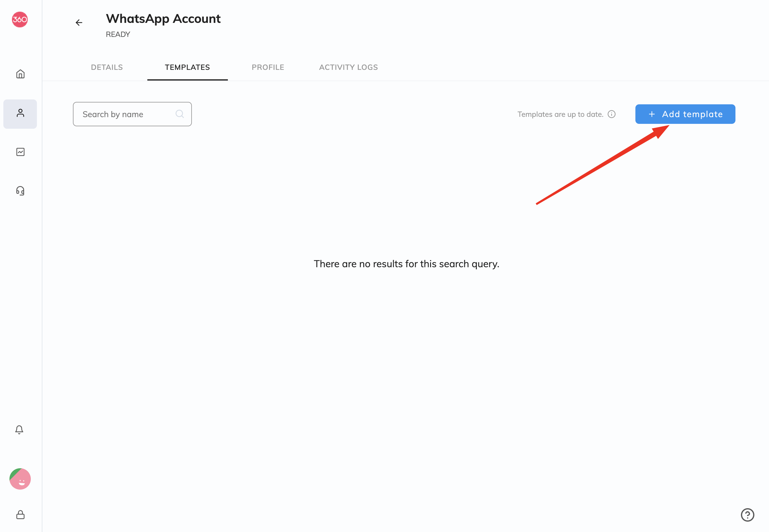Click the READY status label

click(x=118, y=34)
